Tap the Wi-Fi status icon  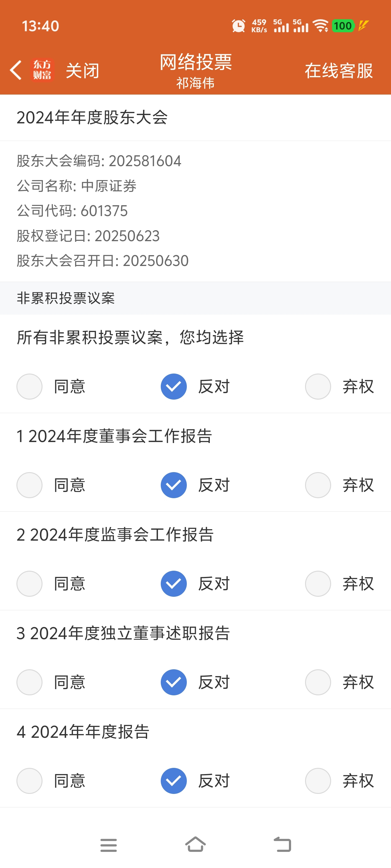tap(320, 26)
